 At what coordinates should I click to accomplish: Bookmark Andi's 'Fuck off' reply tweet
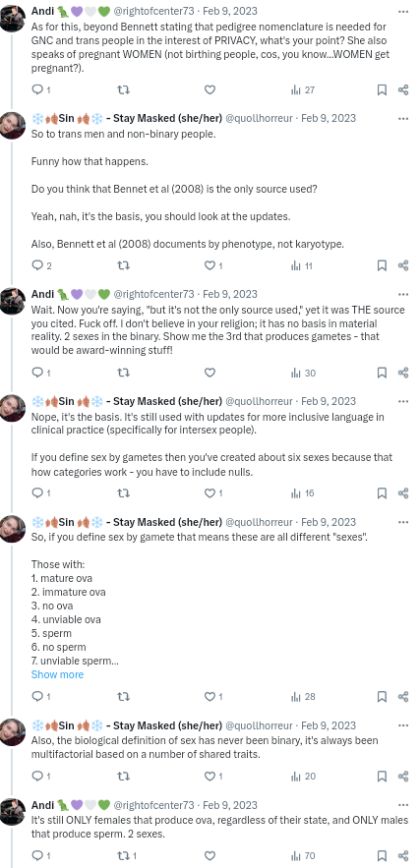tap(382, 373)
